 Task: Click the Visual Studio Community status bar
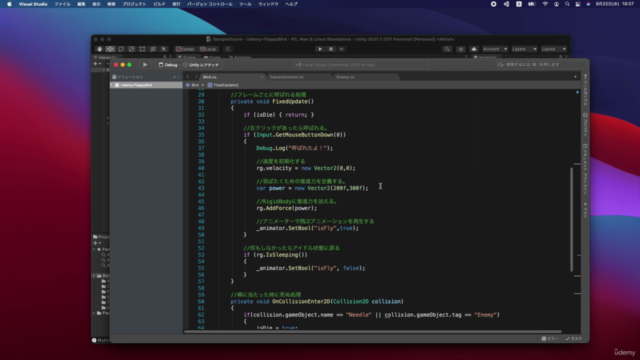(x=361, y=64)
